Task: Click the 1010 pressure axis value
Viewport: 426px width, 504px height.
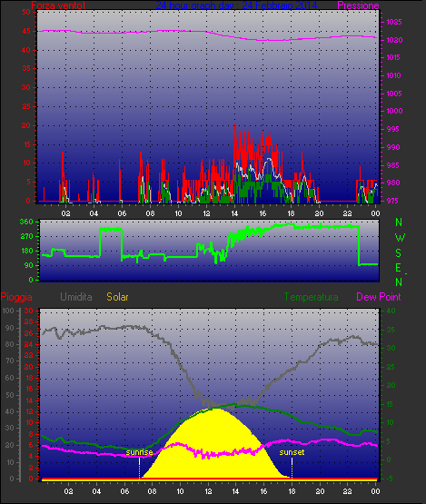Action: coord(394,75)
